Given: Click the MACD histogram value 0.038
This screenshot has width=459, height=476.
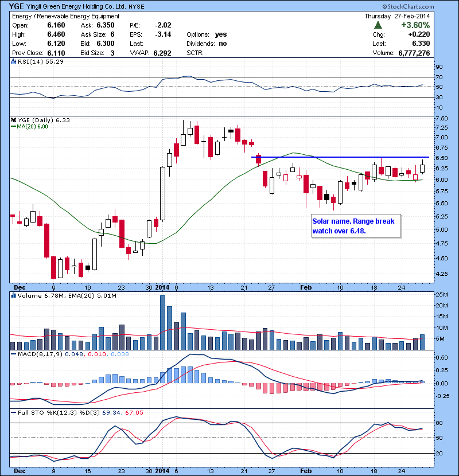Looking at the screenshot, I should (120, 354).
